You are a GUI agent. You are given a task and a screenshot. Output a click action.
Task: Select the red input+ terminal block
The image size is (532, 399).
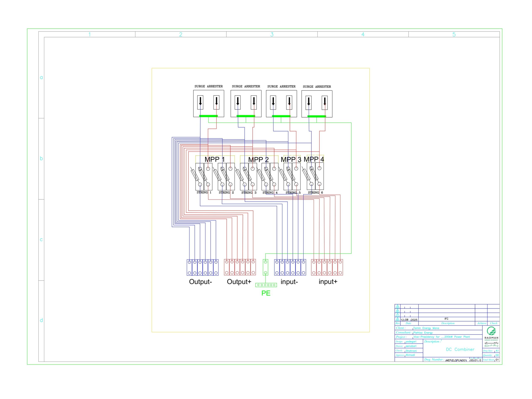click(327, 267)
